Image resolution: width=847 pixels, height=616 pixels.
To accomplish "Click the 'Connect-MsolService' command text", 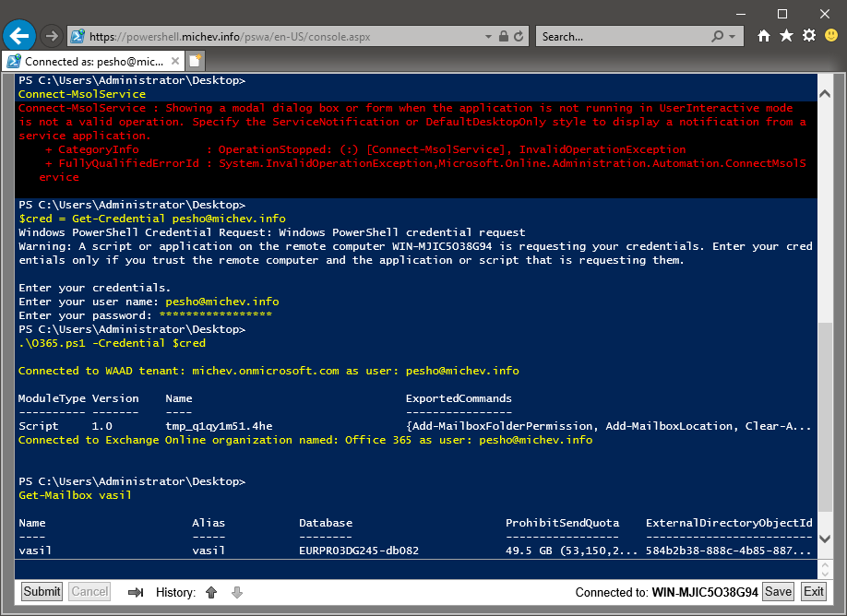I will point(82,94).
